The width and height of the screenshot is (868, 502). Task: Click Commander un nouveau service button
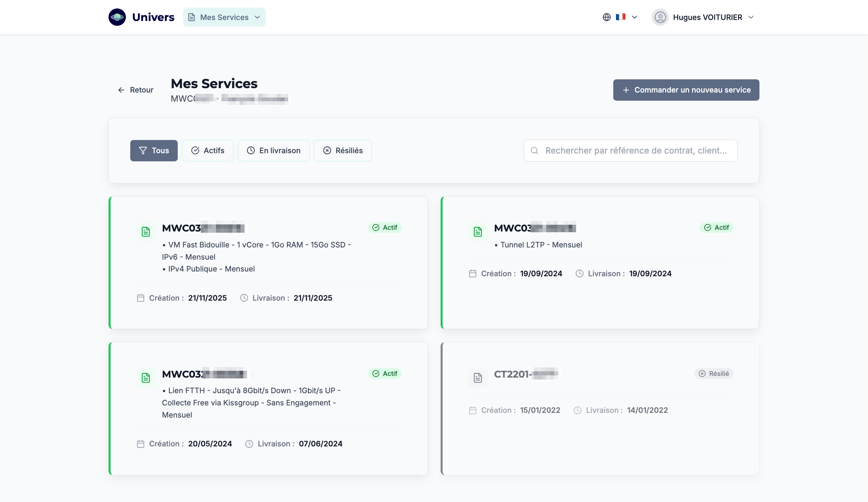[x=686, y=90]
